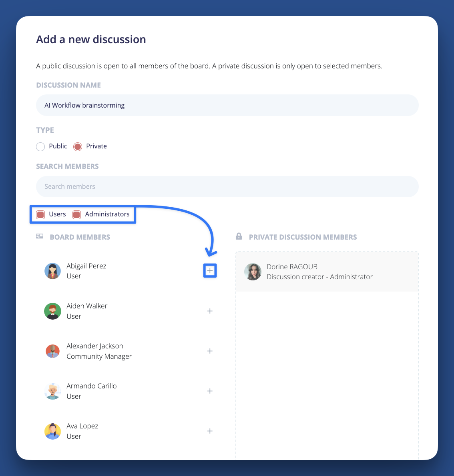Click Armando Carillo's avatar image

tap(52, 391)
